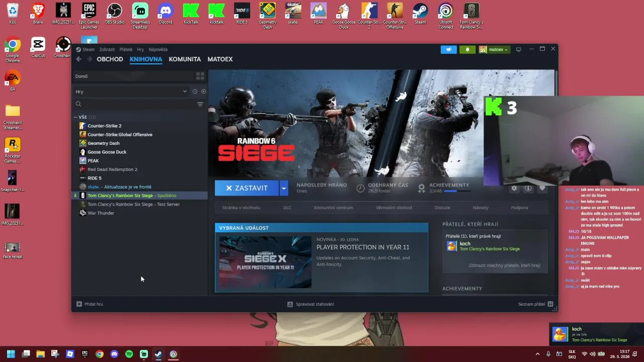Open Streamlabs Desktop icon
The width and height of the screenshot is (644, 362).
(x=140, y=16)
